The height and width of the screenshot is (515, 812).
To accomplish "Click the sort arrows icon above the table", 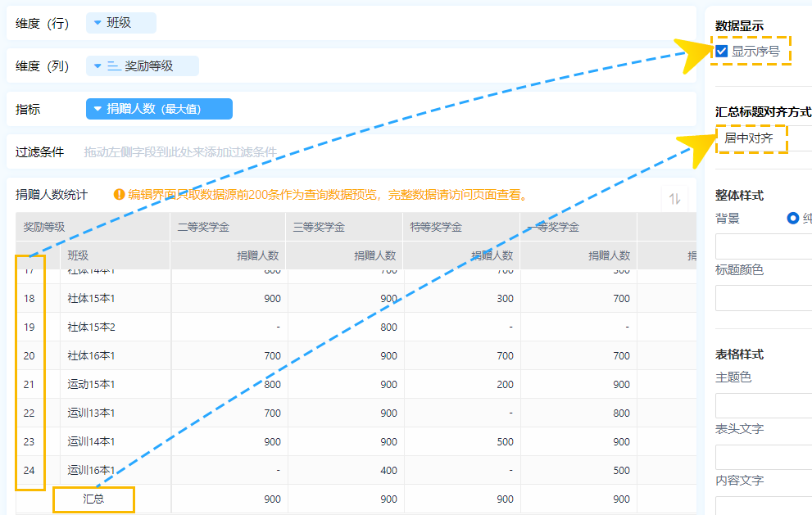I will [x=676, y=198].
